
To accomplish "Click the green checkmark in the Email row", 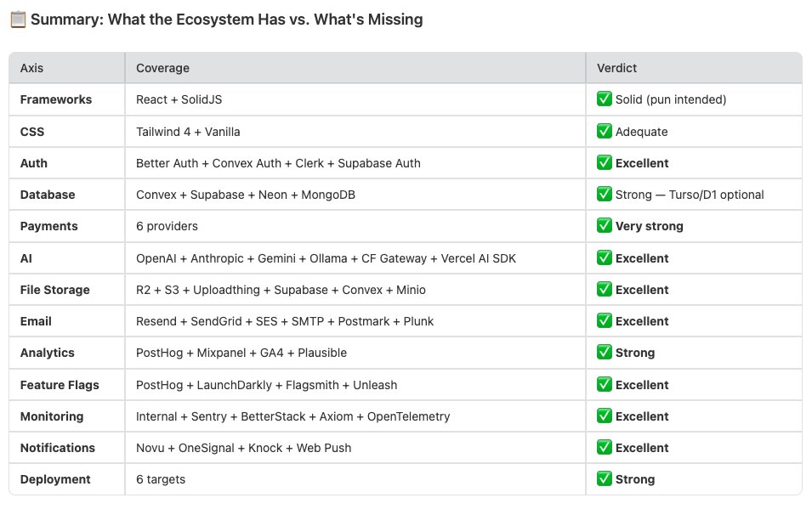I will (x=605, y=321).
